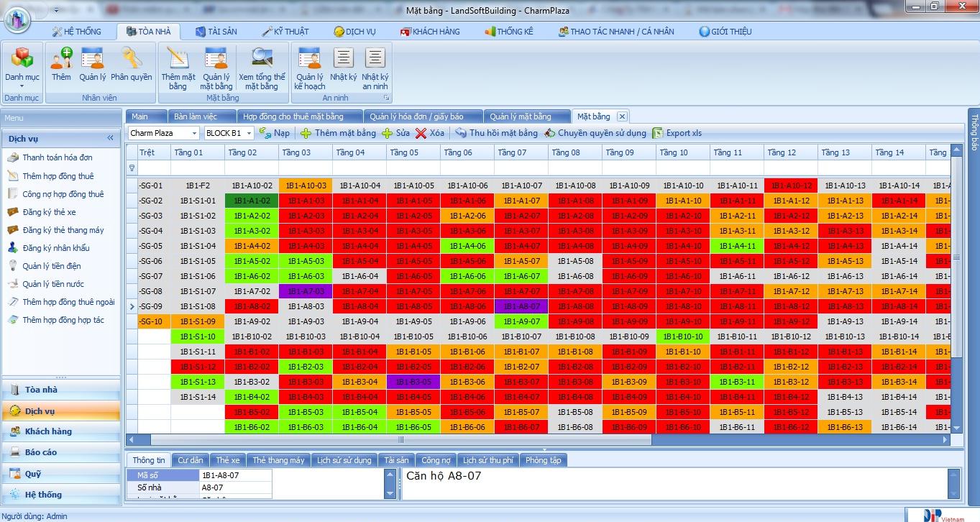Click the Tầng 05 filter row field
The width and height of the screenshot is (980, 522).
[x=413, y=168]
